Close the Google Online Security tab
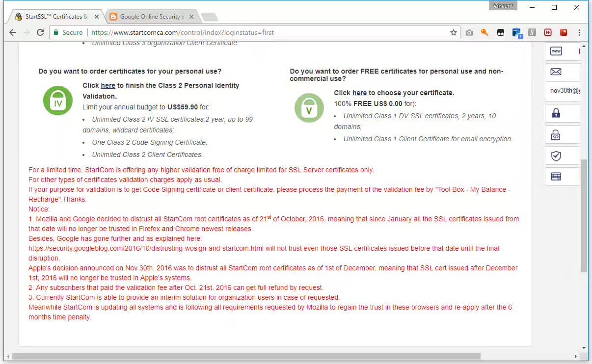Viewport: 592px width, 364px height. point(191,17)
